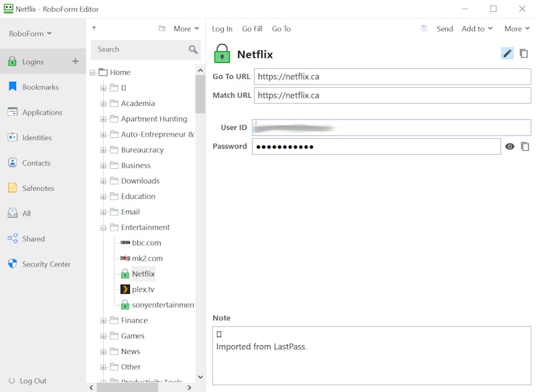This screenshot has height=392, width=536.
Task: Open Bookmarks via its blue ribbon icon
Action: coord(12,86)
